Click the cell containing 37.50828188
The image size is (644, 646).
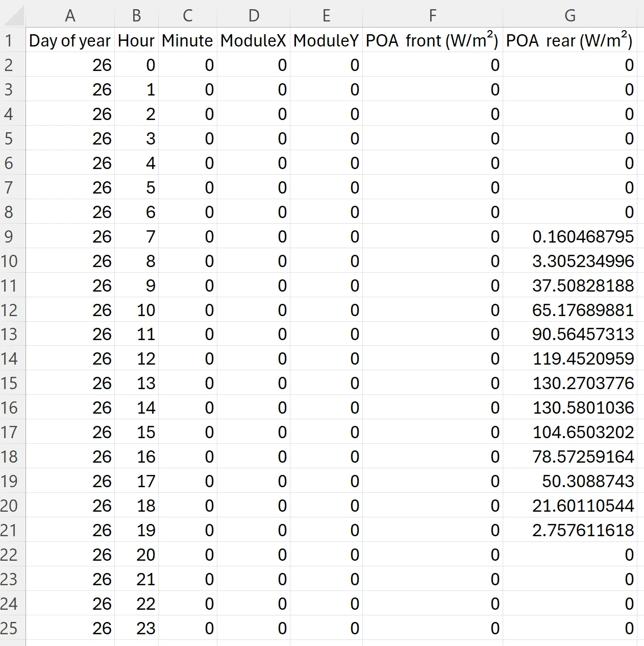583,285
